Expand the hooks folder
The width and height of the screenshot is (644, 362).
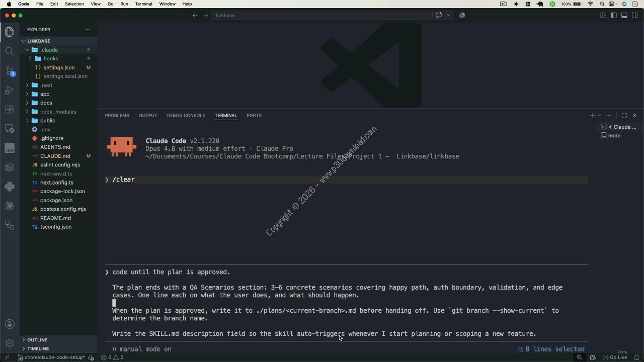click(58, 58)
